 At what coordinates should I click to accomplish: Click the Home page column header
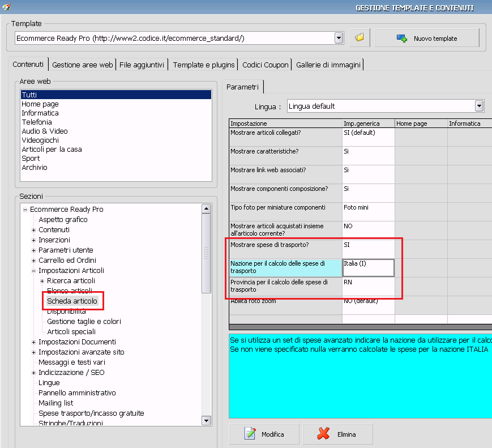coord(421,123)
